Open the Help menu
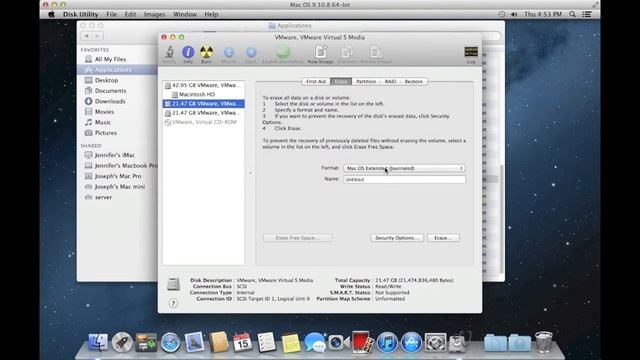The image size is (640, 360). [211, 14]
